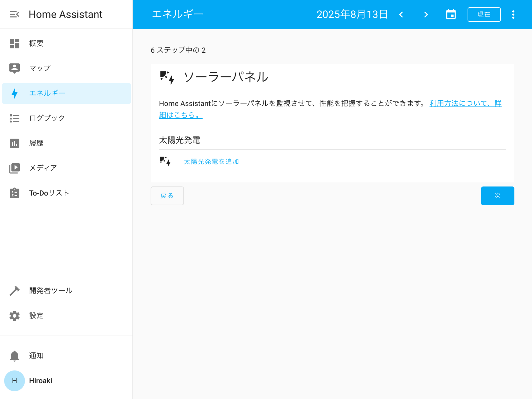Click the 履歴 chart icon

(x=14, y=143)
